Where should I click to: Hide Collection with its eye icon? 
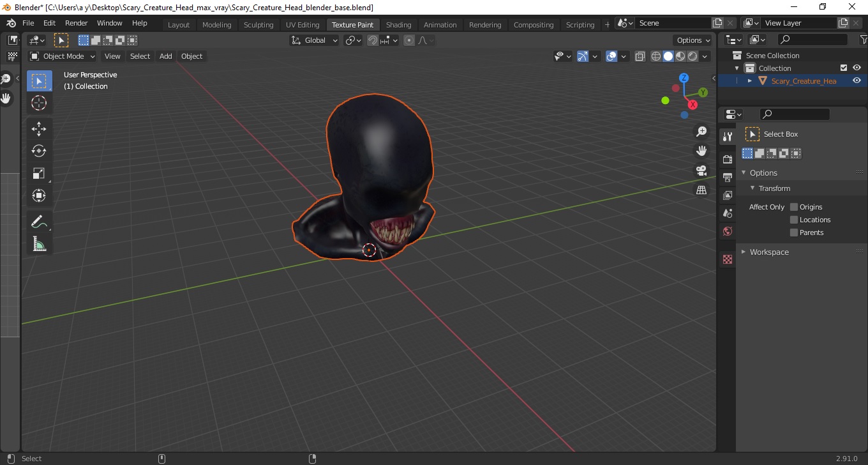point(857,68)
